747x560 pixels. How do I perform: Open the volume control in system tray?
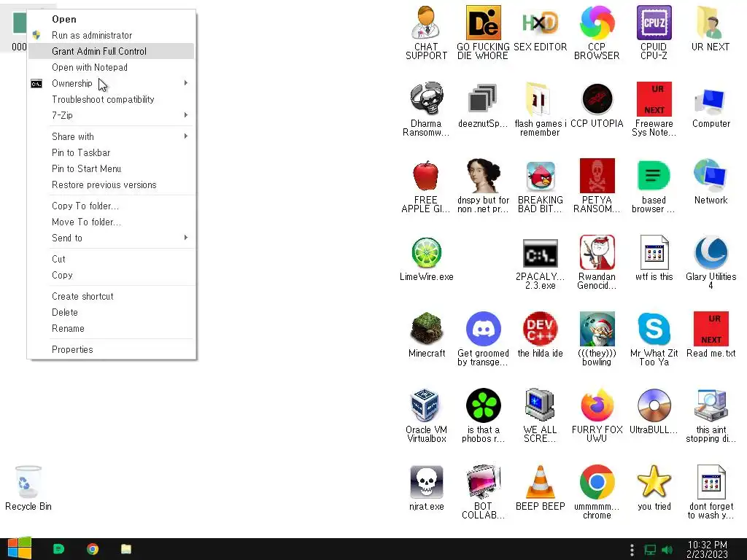click(667, 550)
